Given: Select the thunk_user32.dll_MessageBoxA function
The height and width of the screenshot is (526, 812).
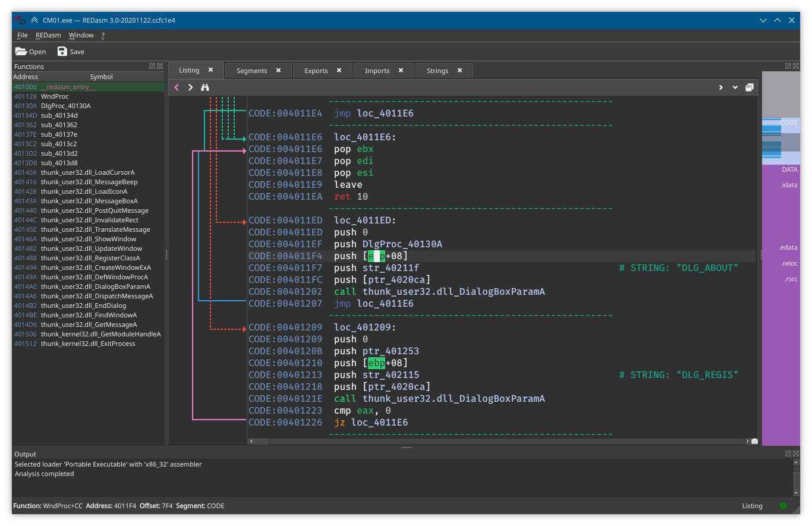Looking at the screenshot, I should click(89, 201).
